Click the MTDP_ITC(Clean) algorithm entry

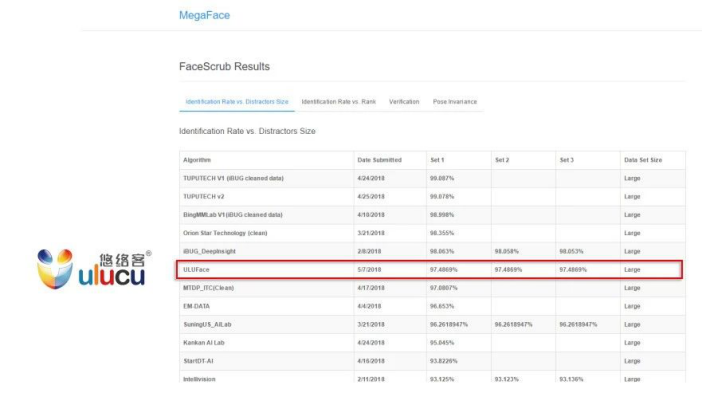[208, 288]
